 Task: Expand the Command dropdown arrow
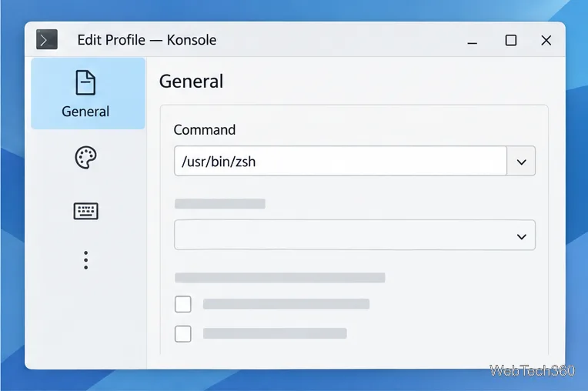click(521, 162)
